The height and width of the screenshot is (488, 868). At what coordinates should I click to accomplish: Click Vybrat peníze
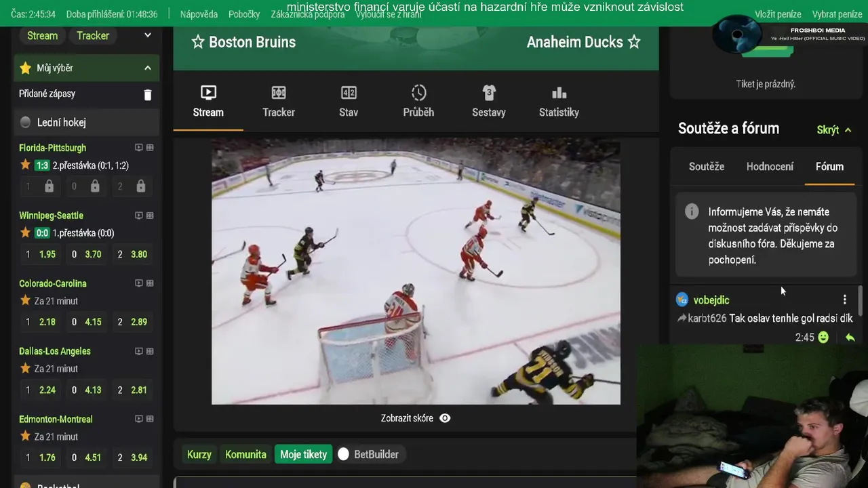click(837, 14)
